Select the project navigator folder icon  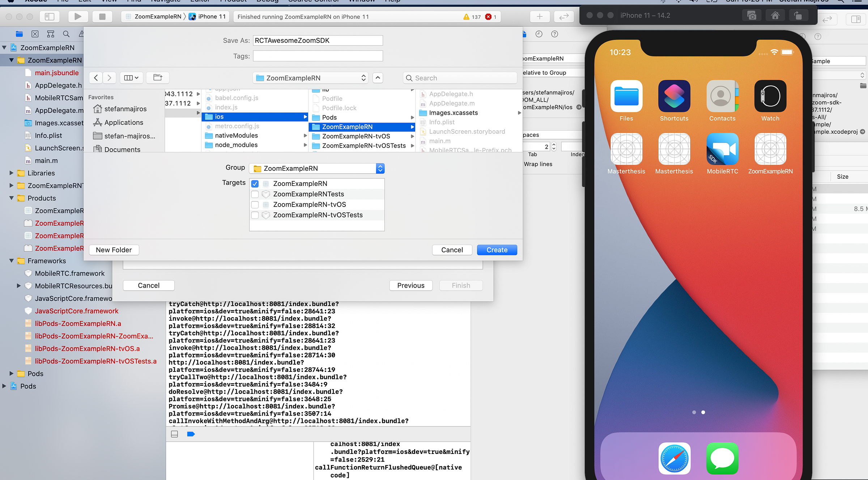click(x=20, y=34)
